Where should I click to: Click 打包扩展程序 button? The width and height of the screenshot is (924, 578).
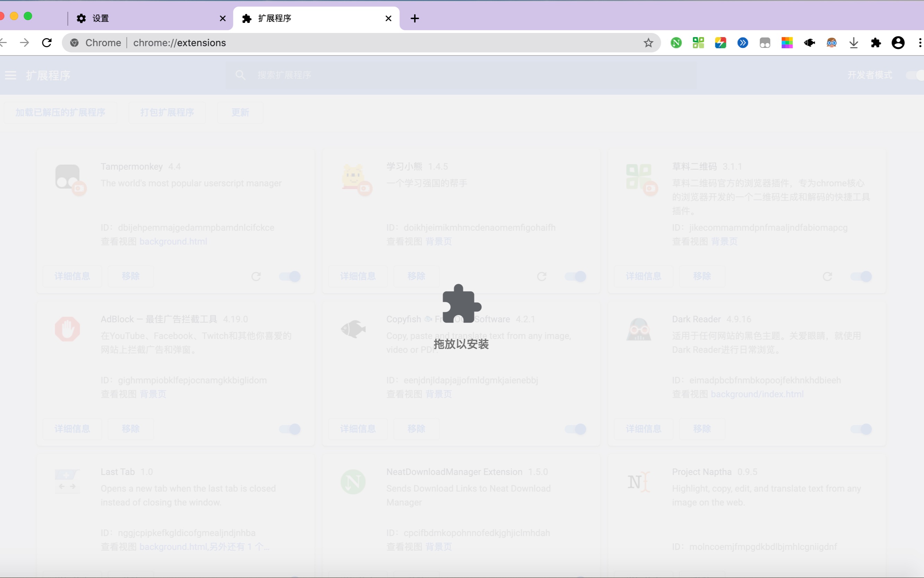pyautogui.click(x=167, y=112)
